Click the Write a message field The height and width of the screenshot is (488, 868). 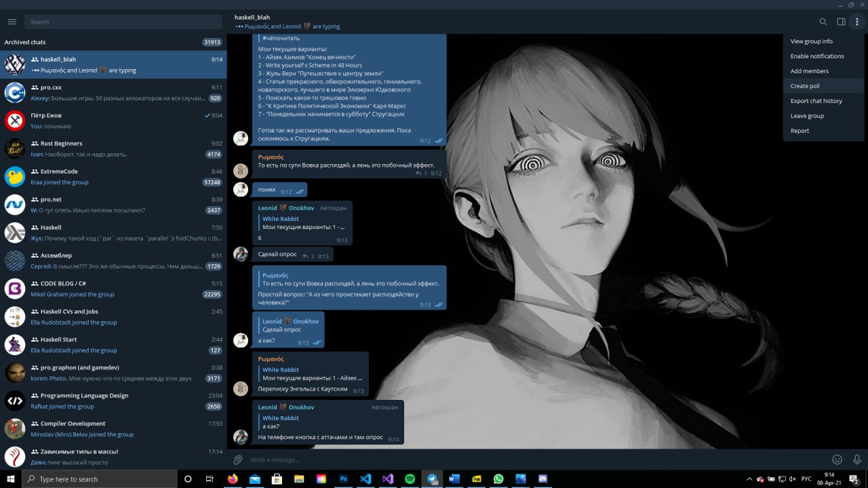point(536,460)
